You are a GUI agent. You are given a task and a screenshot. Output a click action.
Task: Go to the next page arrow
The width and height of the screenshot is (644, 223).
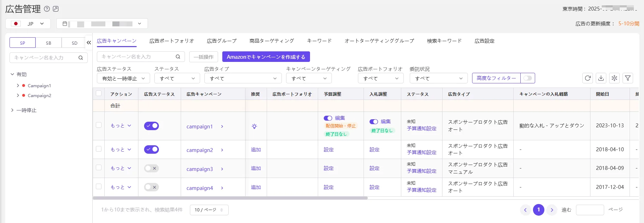click(552, 210)
